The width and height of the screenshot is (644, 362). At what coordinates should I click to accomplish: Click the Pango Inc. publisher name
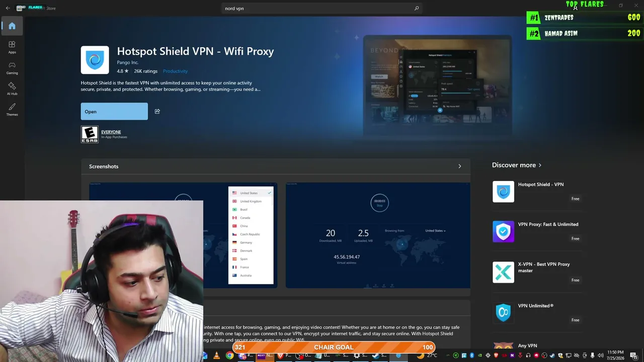pos(128,63)
